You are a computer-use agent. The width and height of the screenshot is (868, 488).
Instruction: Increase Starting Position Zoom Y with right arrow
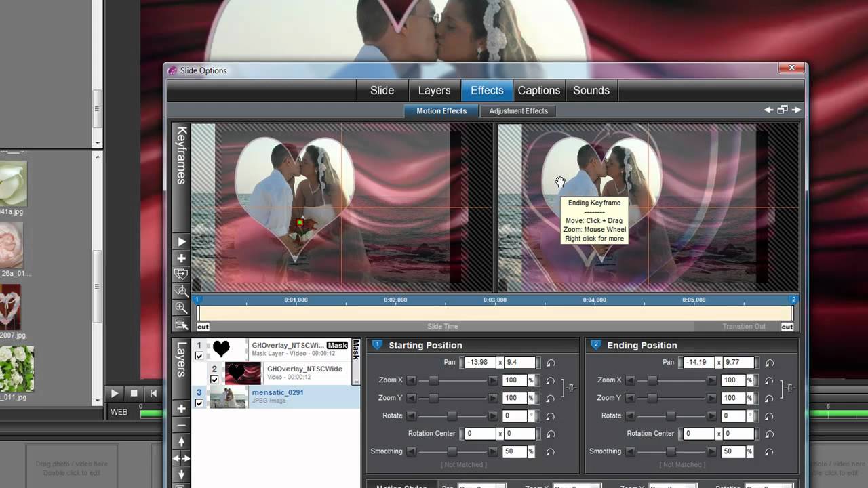493,399
